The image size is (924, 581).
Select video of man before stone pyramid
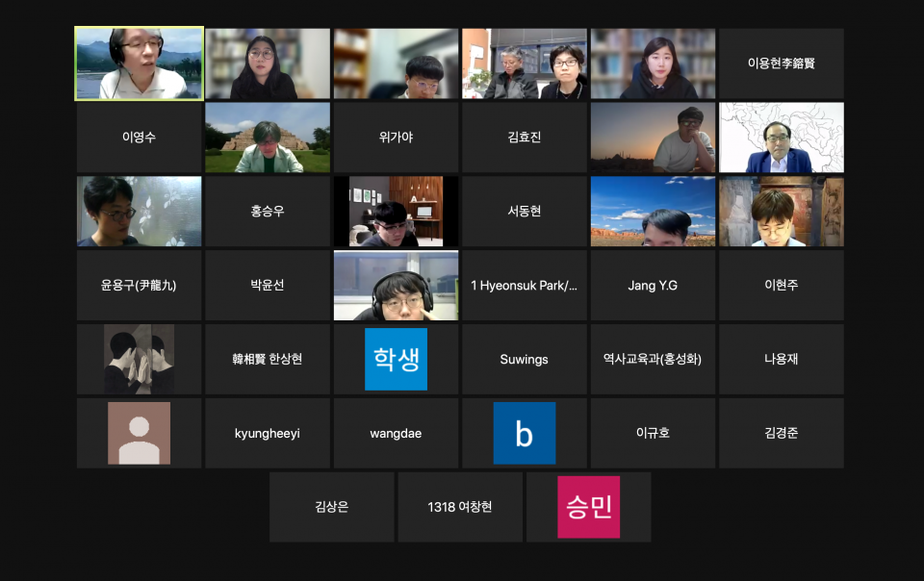268,138
